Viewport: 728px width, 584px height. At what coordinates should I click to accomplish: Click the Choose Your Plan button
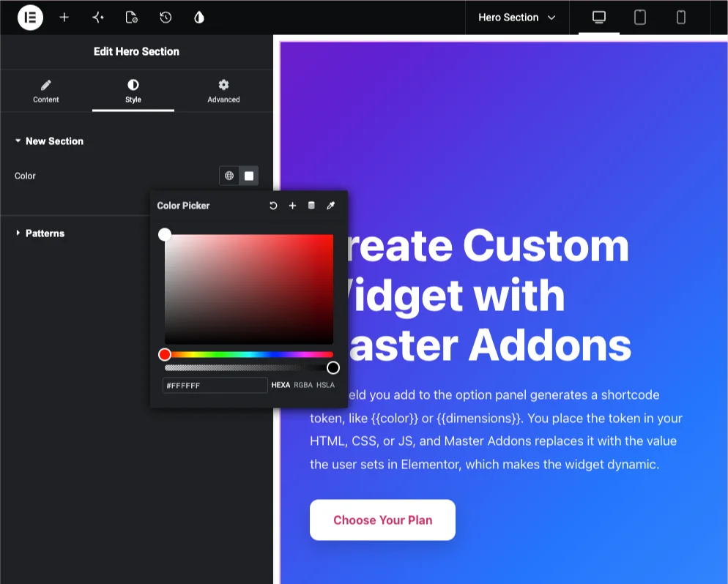(382, 520)
